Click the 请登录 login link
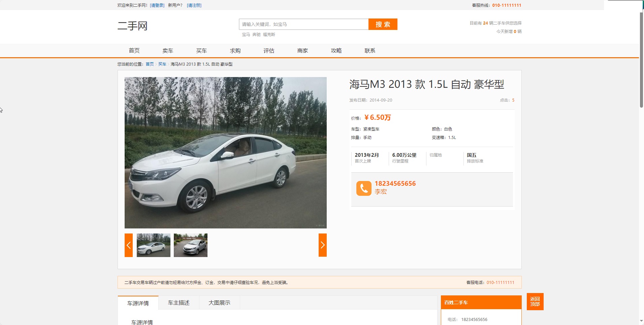 point(157,5)
